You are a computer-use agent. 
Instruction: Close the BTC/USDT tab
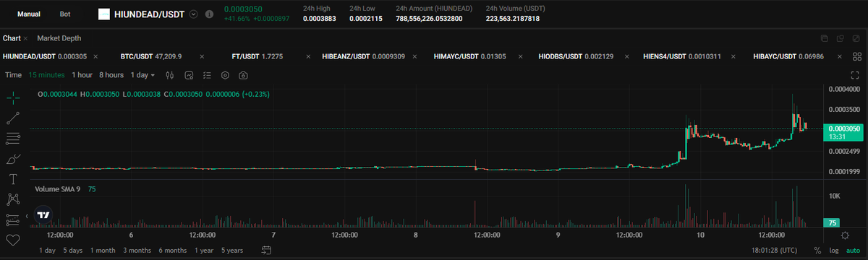pos(202,56)
